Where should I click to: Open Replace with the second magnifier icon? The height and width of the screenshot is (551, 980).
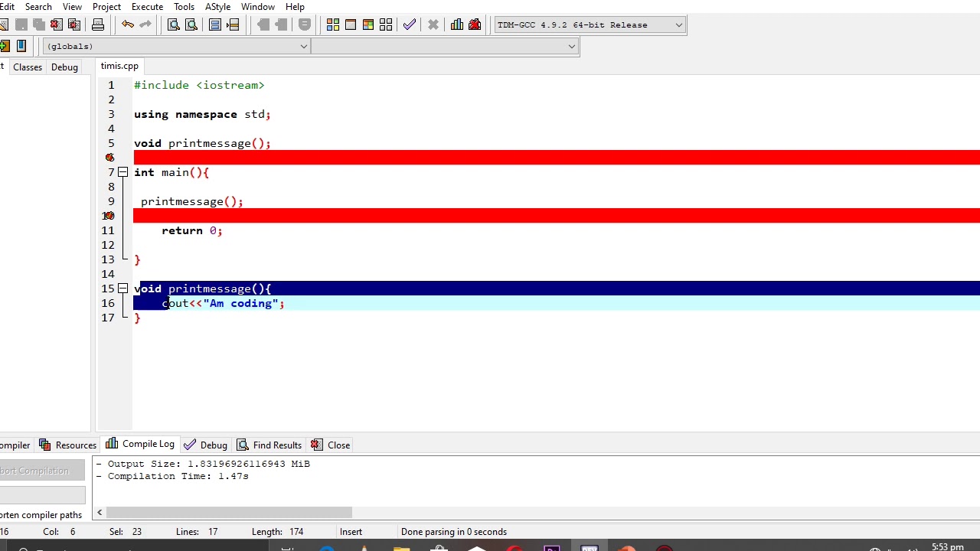coord(191,24)
